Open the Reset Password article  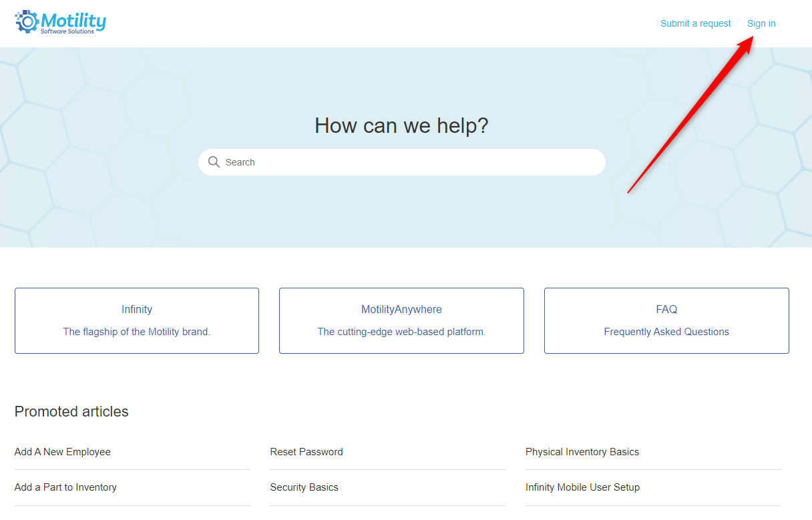click(307, 452)
